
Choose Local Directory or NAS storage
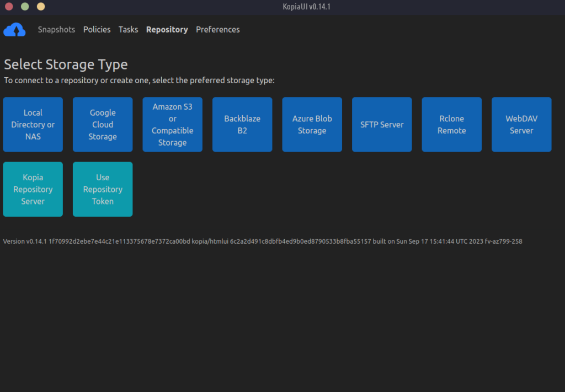(33, 125)
